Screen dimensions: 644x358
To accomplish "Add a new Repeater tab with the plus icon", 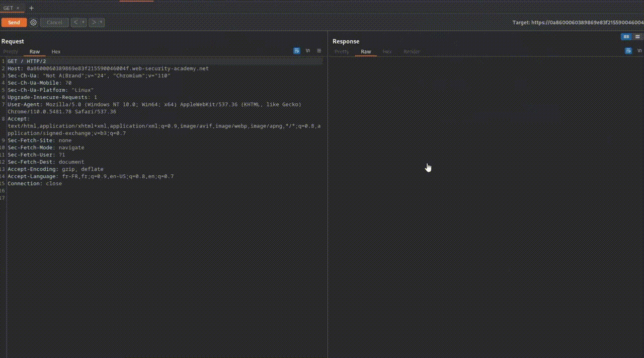I will [x=31, y=8].
